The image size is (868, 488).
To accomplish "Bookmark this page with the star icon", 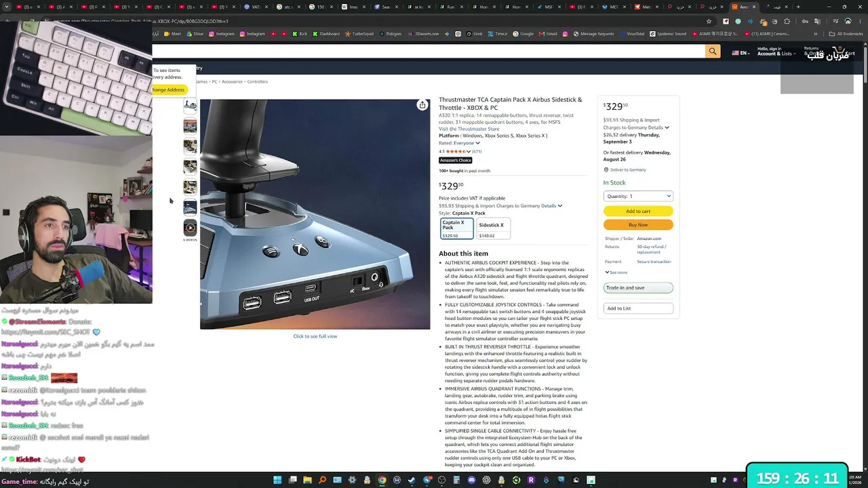I will click(x=709, y=22).
